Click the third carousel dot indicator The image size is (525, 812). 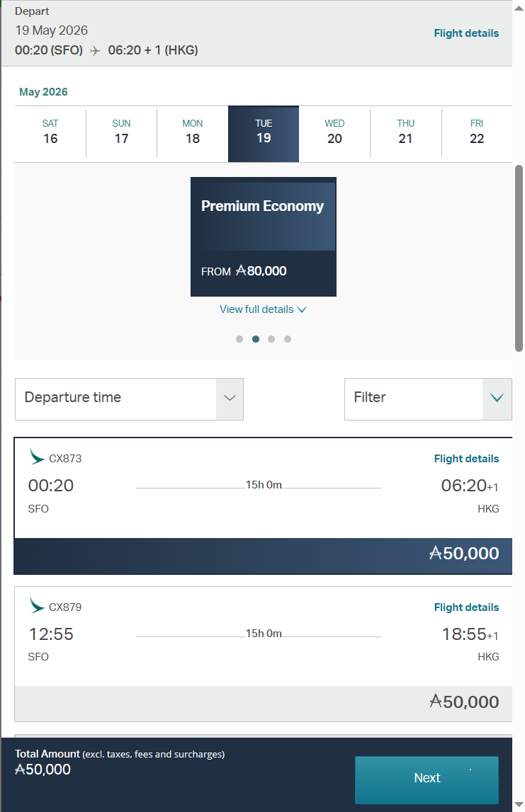point(271,339)
